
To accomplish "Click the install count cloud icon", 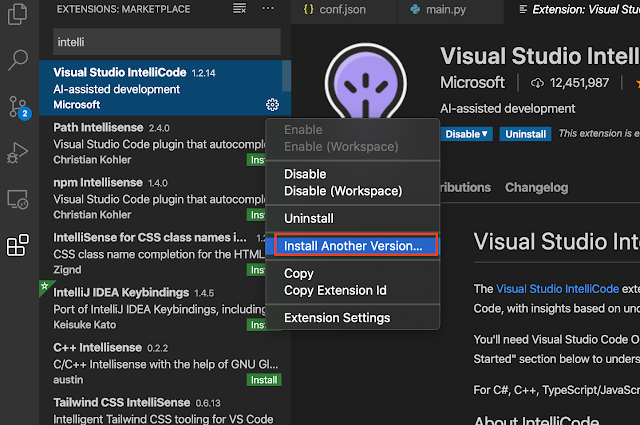I will click(x=537, y=83).
